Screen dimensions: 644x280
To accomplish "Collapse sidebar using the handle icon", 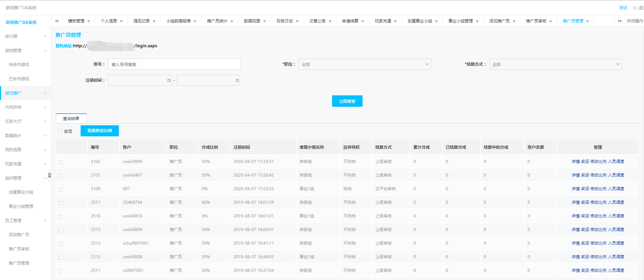I will [50, 175].
